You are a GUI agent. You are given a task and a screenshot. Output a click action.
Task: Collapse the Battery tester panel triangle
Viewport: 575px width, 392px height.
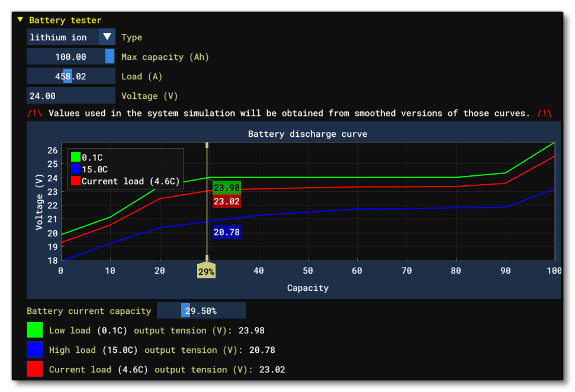tap(20, 20)
